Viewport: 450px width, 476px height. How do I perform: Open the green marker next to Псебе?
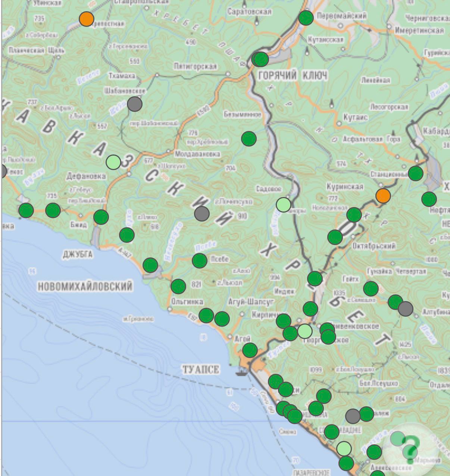click(200, 261)
